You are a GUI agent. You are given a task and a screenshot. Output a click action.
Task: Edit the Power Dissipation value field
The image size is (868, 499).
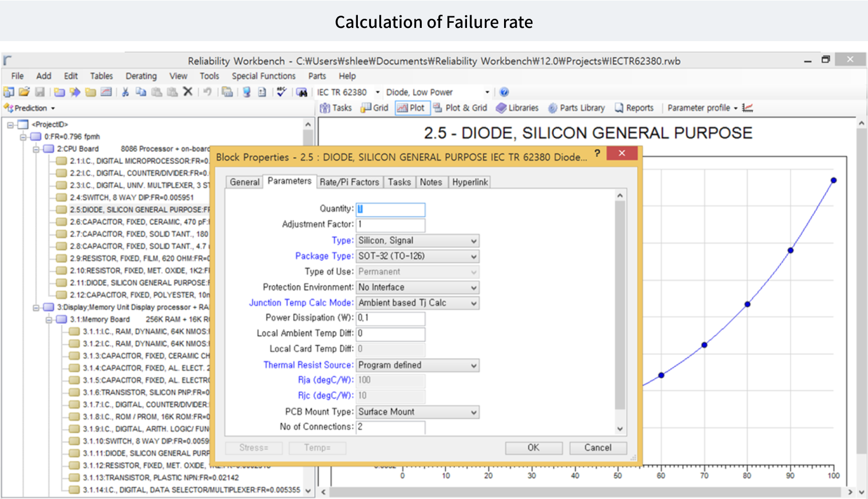(390, 318)
